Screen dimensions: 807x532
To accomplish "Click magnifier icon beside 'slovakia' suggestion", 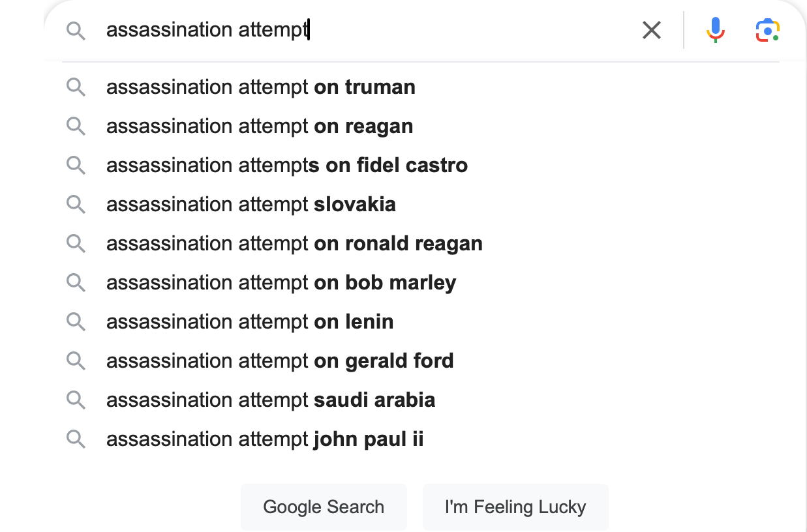I will point(76,204).
